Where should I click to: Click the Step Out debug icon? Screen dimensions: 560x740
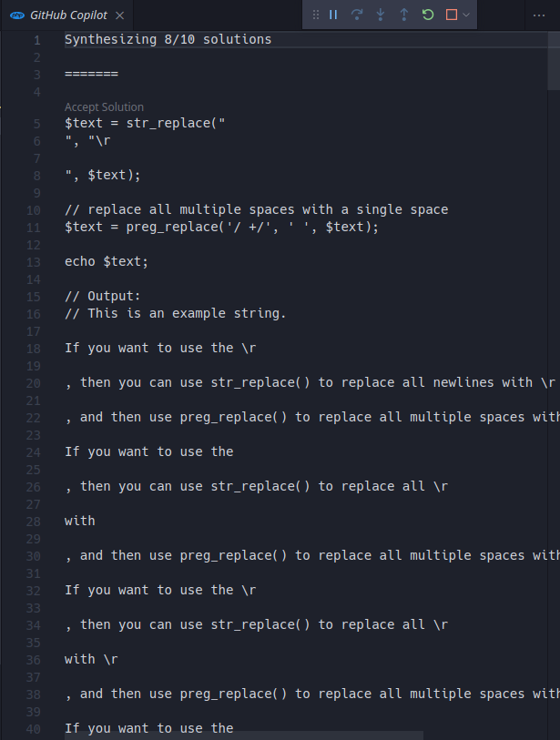click(x=404, y=15)
